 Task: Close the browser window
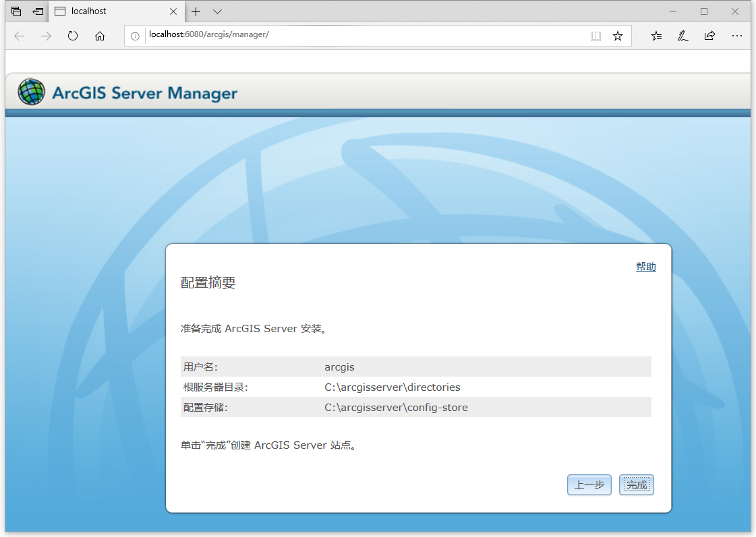(735, 11)
